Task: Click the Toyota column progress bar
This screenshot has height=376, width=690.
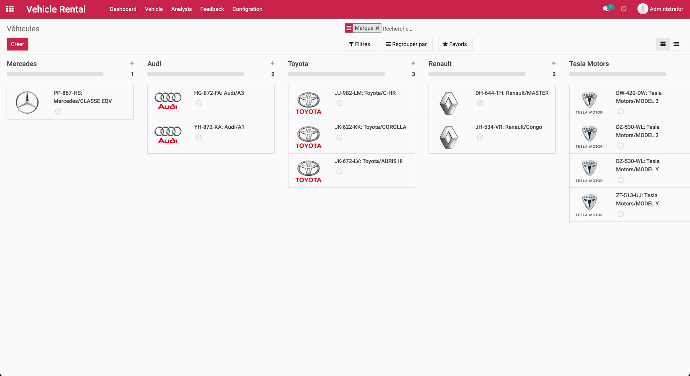Action: coord(336,74)
